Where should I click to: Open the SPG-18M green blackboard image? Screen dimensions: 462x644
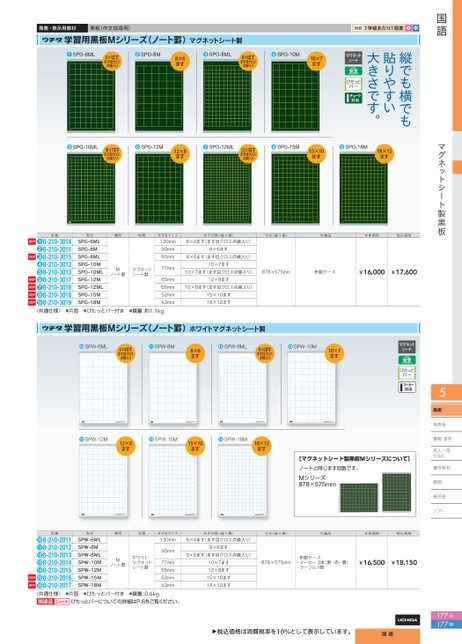[x=363, y=189]
